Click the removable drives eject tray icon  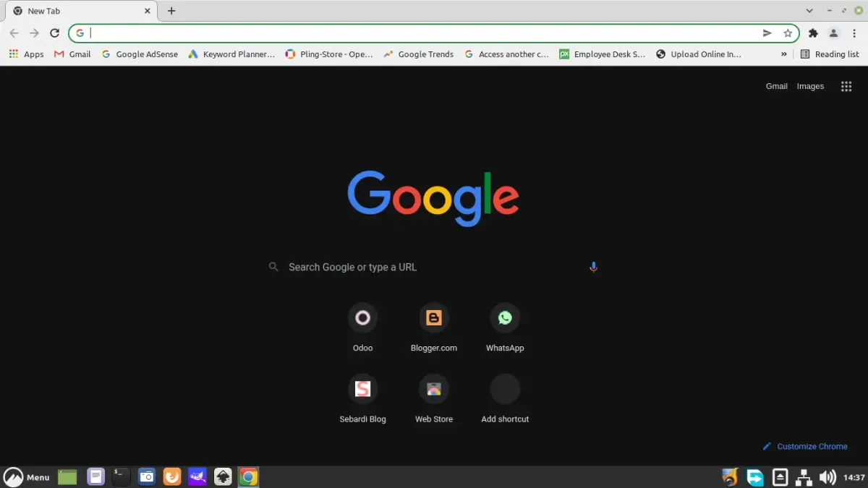click(780, 477)
